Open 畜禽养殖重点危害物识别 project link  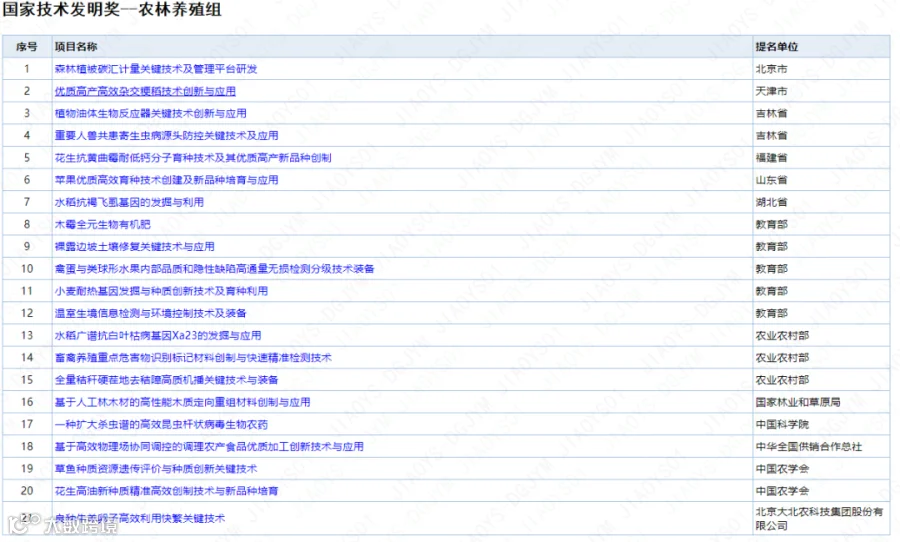pyautogui.click(x=193, y=358)
